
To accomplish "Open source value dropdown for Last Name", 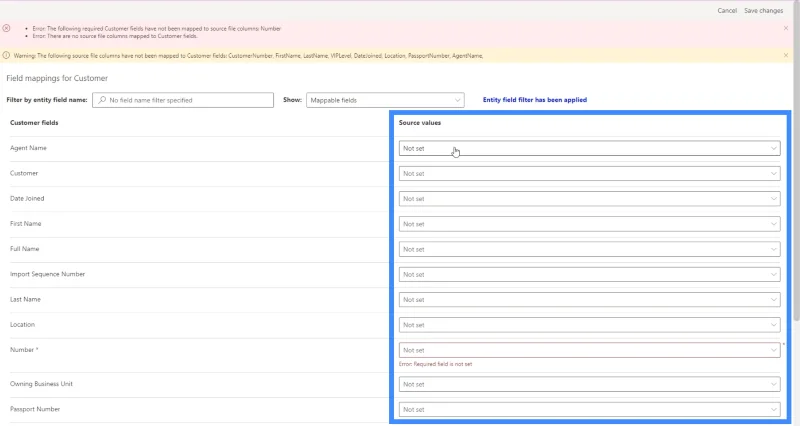I will (x=589, y=300).
